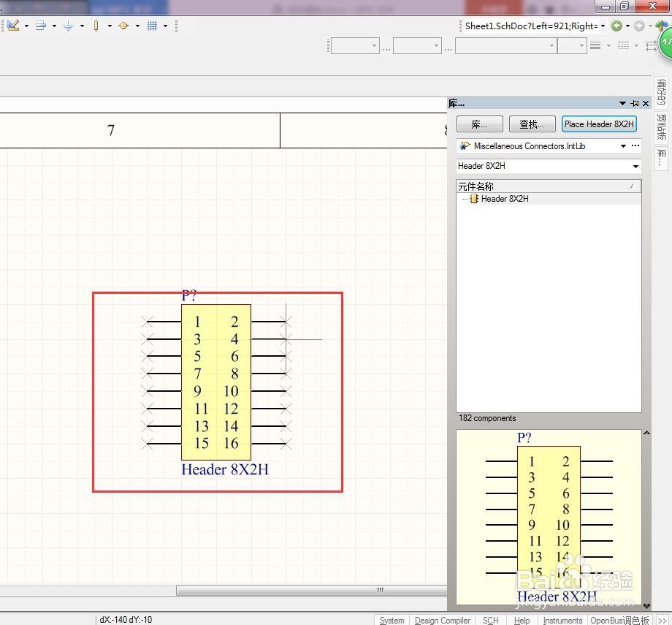Select the Header 8X2H component row
This screenshot has height=625, width=672.
coord(549,199)
